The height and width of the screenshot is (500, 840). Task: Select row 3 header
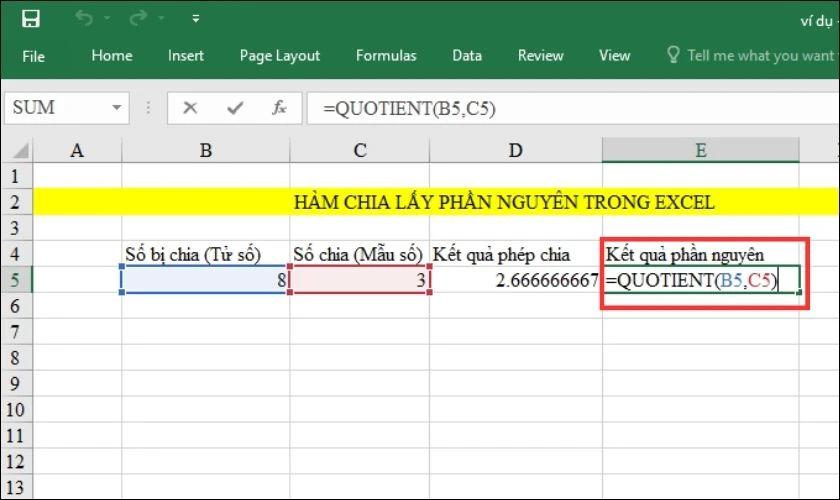click(15, 228)
